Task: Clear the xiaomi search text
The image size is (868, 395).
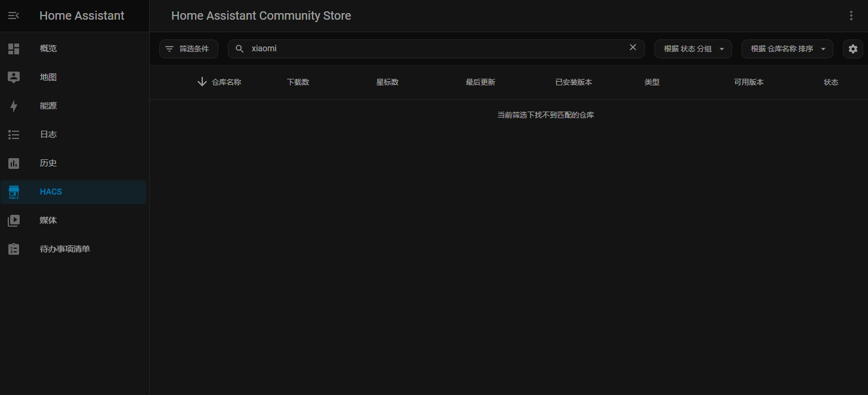Action: [633, 48]
